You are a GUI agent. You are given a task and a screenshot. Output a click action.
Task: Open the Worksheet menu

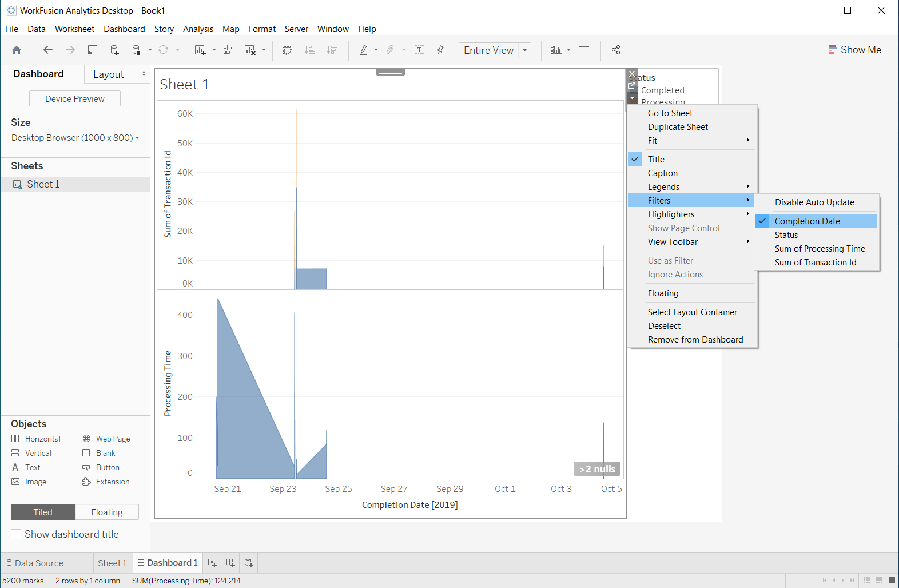(74, 29)
